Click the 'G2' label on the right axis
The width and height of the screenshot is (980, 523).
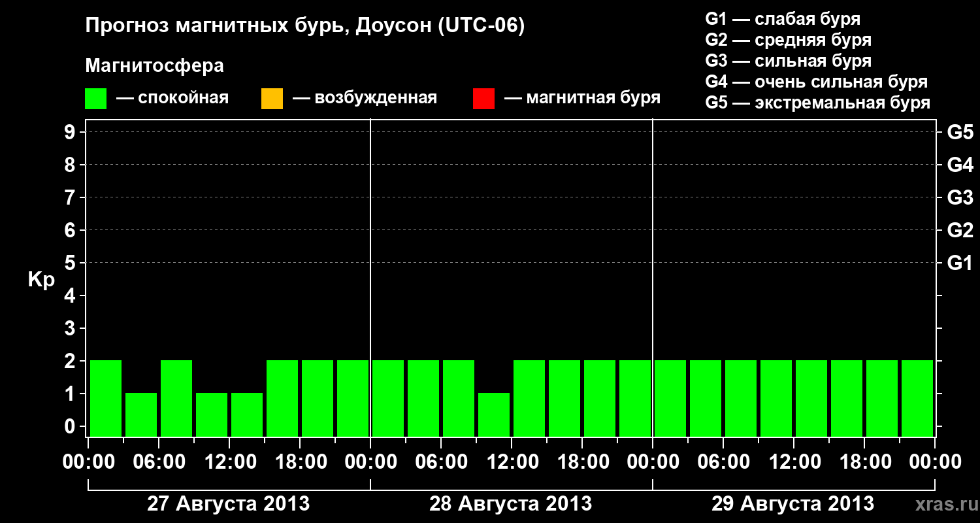click(960, 230)
